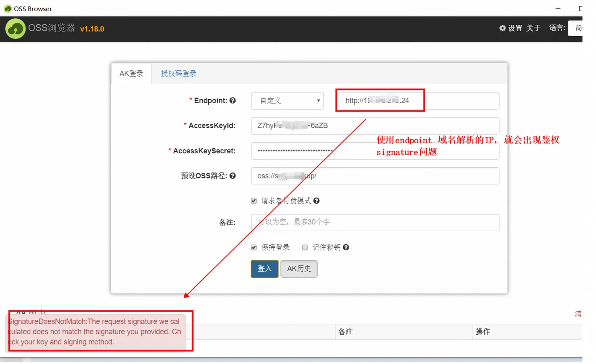Minimize the OSS Browser window
Image resolution: width=596 pixels, height=364 pixels.
pos(558,8)
